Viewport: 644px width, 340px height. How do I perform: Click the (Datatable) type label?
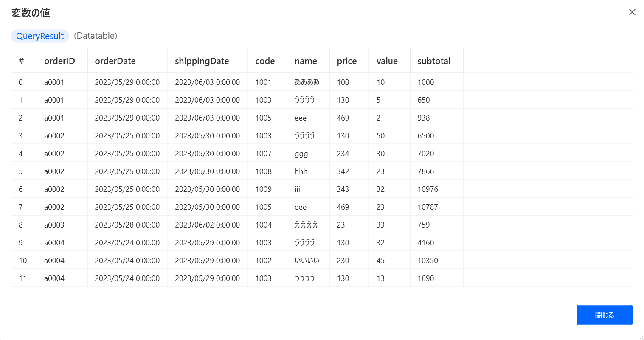[96, 36]
